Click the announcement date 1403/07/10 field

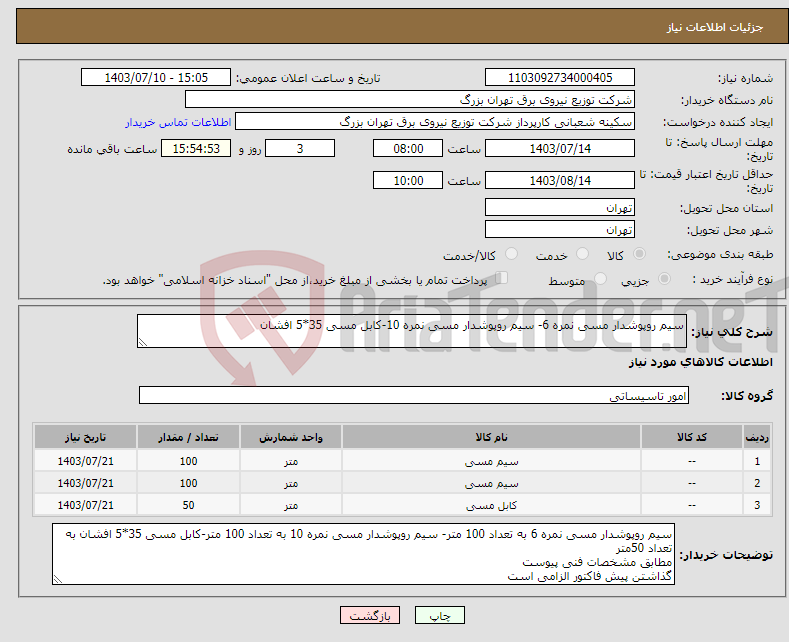[156, 77]
